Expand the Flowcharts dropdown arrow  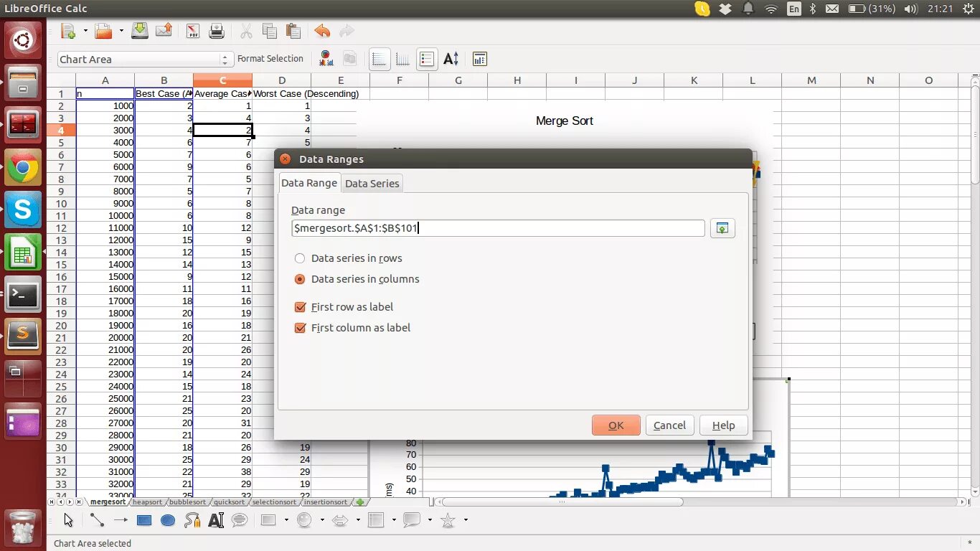pyautogui.click(x=394, y=520)
